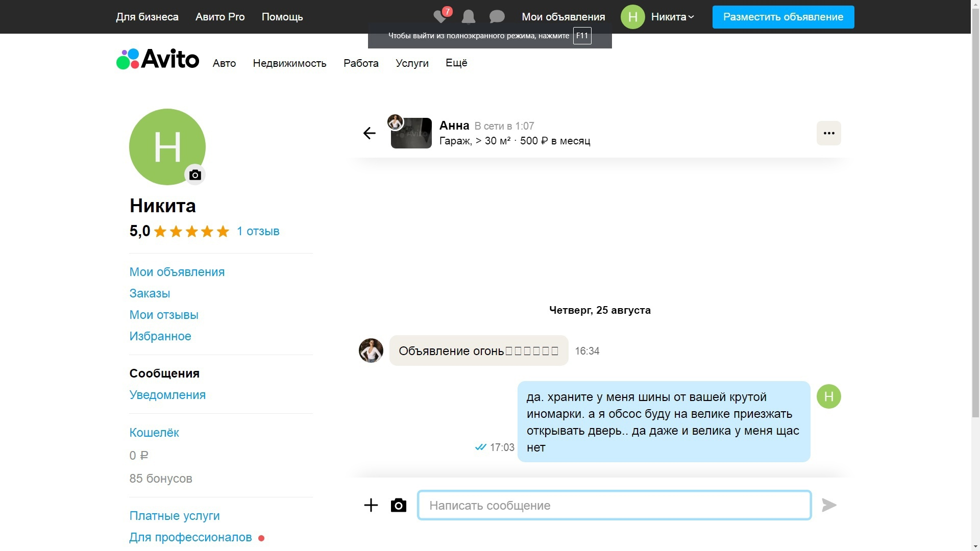Click the Написать сообщение input field
The height and width of the screenshot is (551, 980).
(614, 505)
